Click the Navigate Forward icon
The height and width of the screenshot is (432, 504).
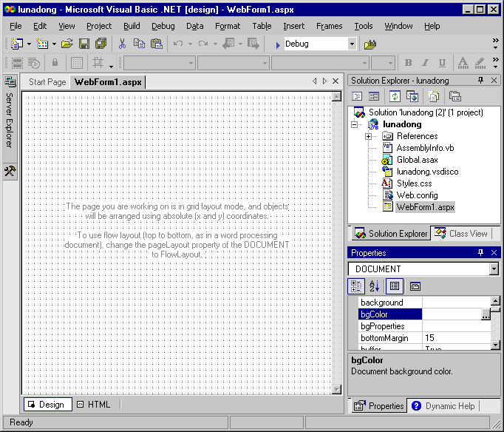(x=253, y=44)
